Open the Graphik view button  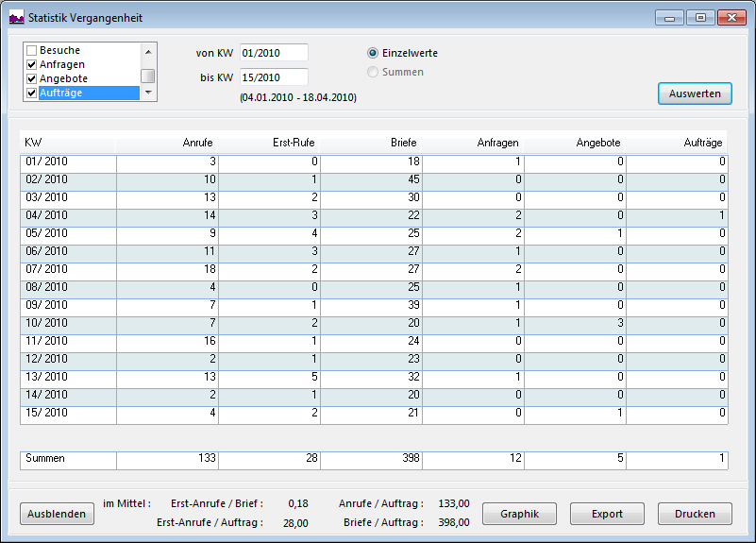coord(519,515)
